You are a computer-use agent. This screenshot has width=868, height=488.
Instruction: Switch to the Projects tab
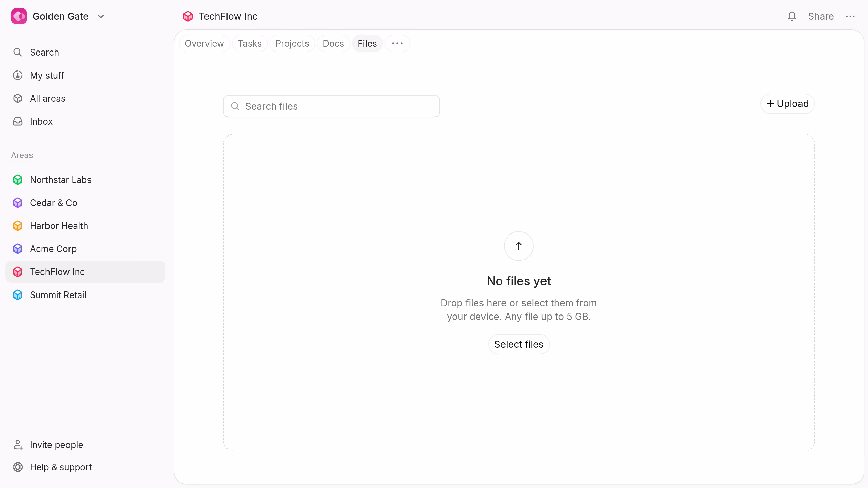click(292, 43)
